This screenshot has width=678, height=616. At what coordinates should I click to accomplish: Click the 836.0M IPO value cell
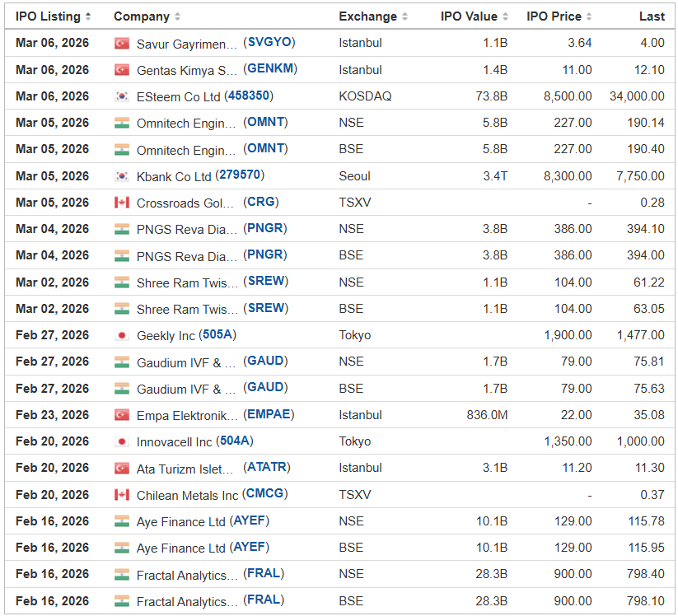coord(487,415)
